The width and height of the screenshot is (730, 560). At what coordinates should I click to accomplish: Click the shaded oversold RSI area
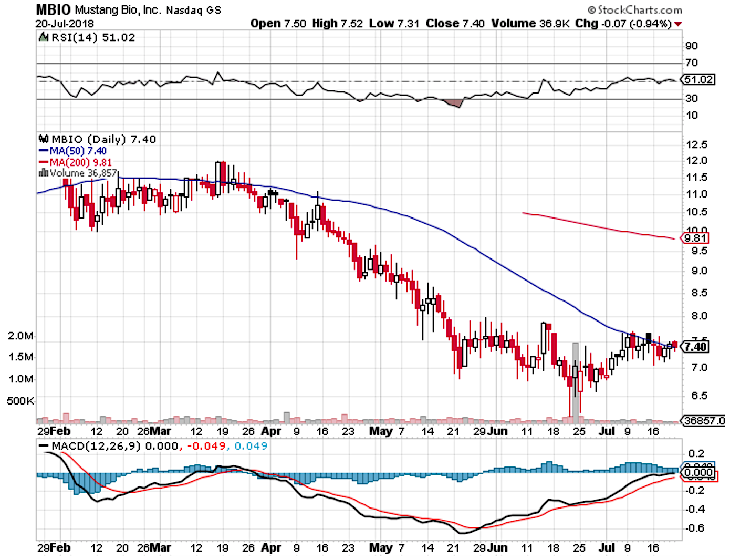[x=455, y=102]
